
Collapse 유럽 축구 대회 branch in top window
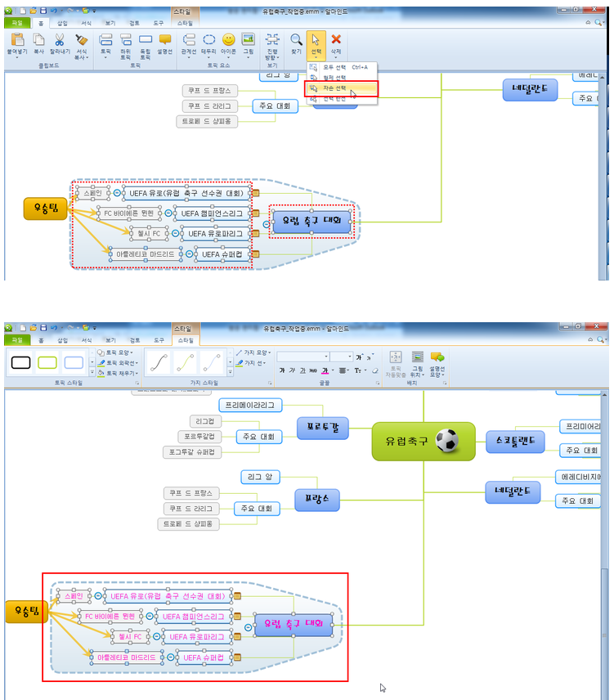[266, 225]
